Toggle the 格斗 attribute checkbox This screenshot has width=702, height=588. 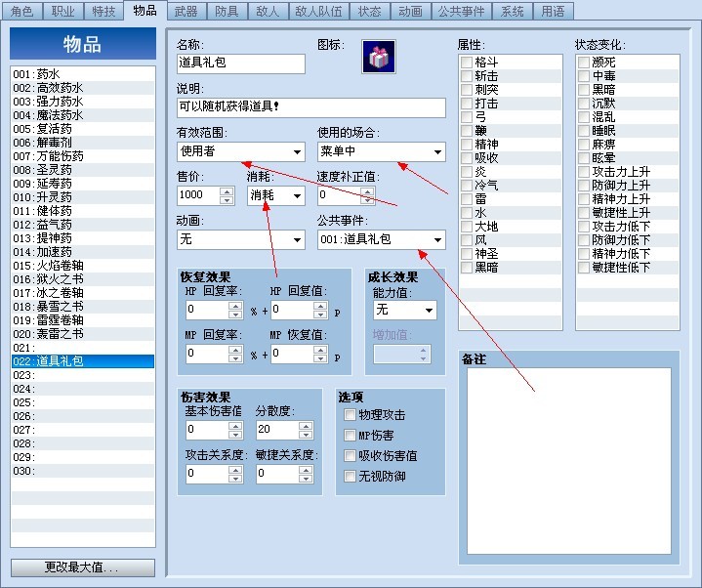click(467, 63)
